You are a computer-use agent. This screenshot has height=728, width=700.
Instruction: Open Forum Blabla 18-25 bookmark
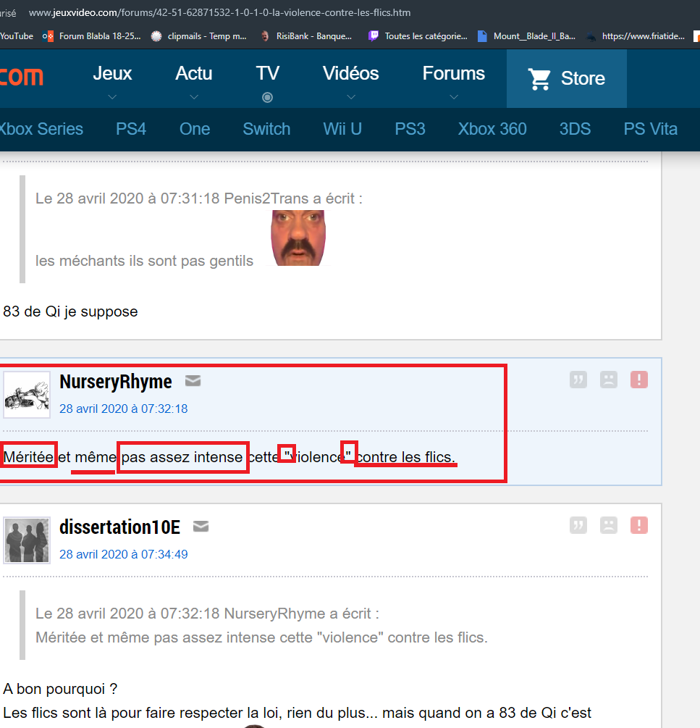pyautogui.click(x=91, y=36)
